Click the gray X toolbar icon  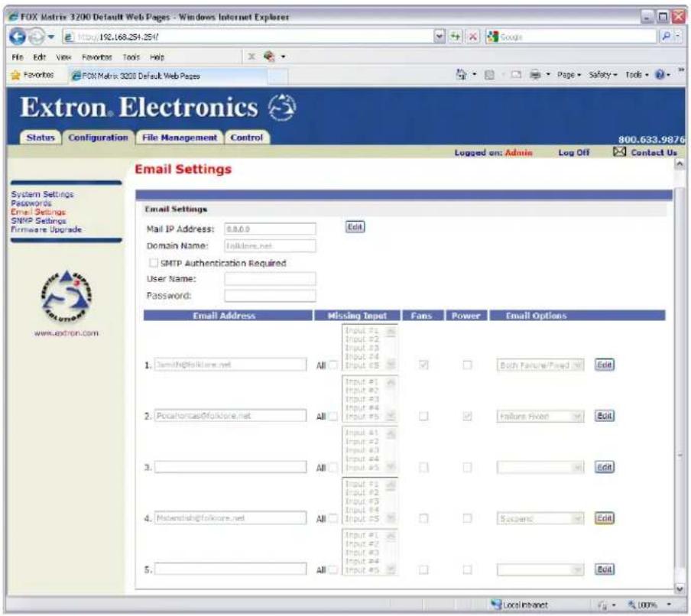[x=251, y=57]
